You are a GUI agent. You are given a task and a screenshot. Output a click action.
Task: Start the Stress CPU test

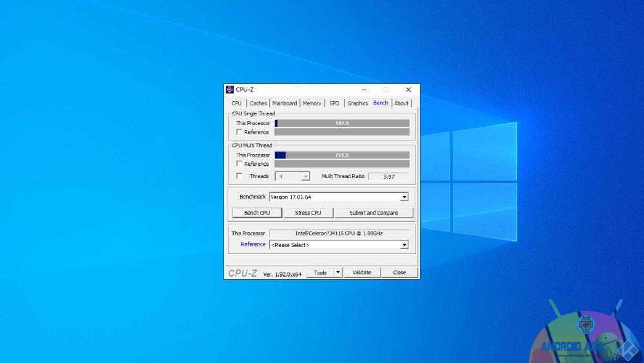308,213
